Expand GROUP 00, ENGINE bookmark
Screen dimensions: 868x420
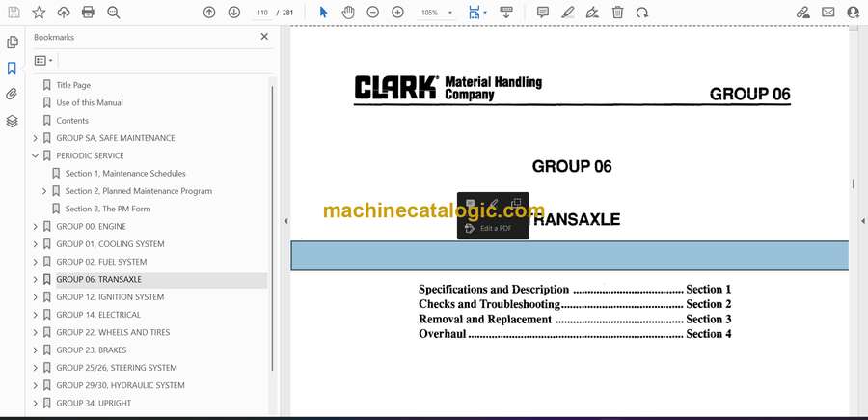36,227
